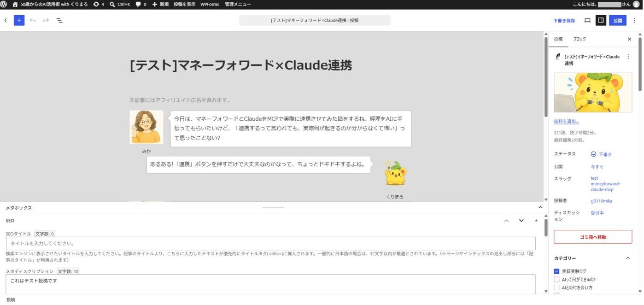Click the blue 公開 publish button

point(618,20)
